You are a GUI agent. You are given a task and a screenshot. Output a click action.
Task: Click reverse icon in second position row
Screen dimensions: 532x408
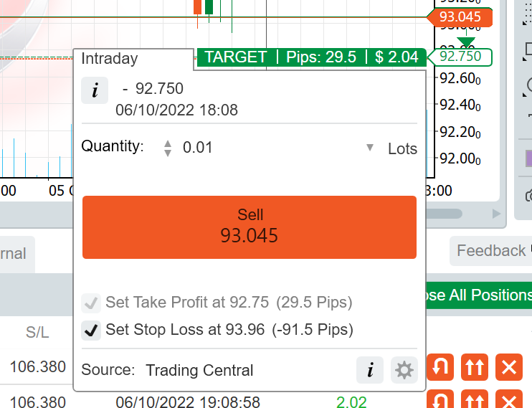tap(440, 399)
